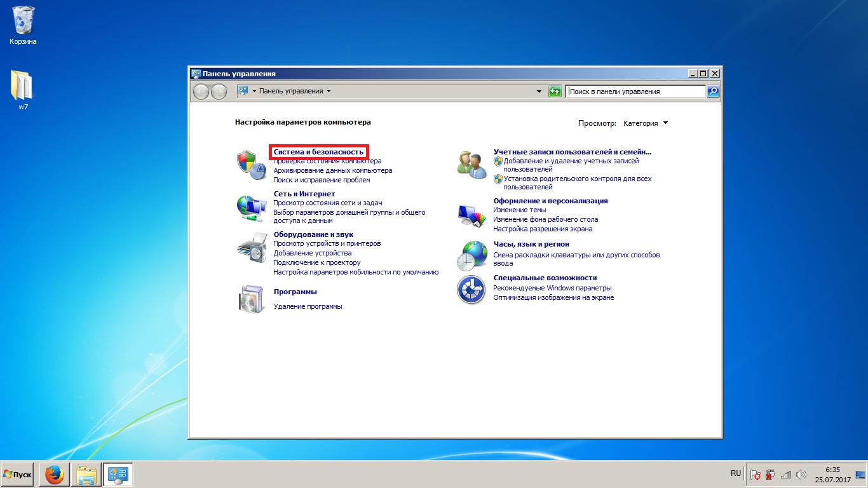Click Просмотр устройств и принтеров
The image size is (868, 488).
point(327,244)
